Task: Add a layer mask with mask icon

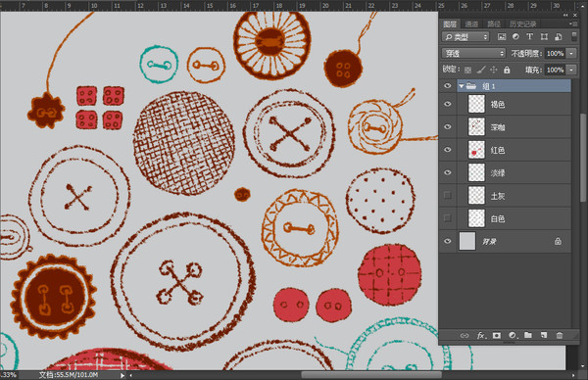Action: 497,335
